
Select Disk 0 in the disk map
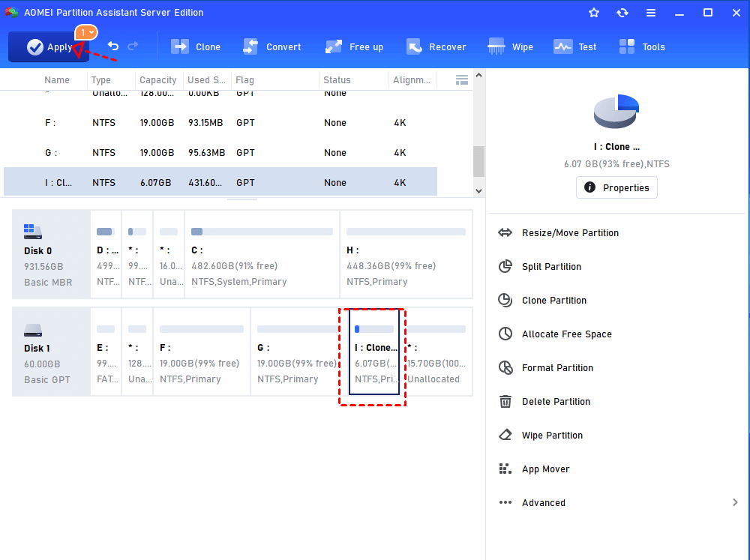click(51, 254)
